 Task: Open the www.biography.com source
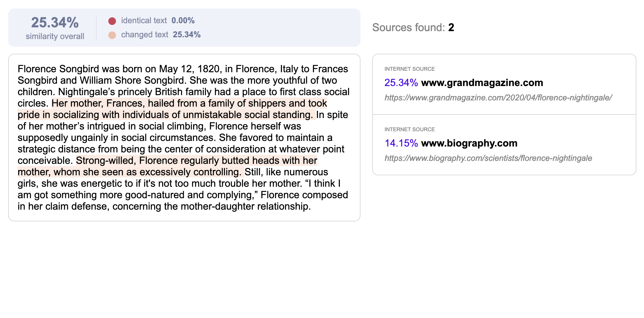469,143
